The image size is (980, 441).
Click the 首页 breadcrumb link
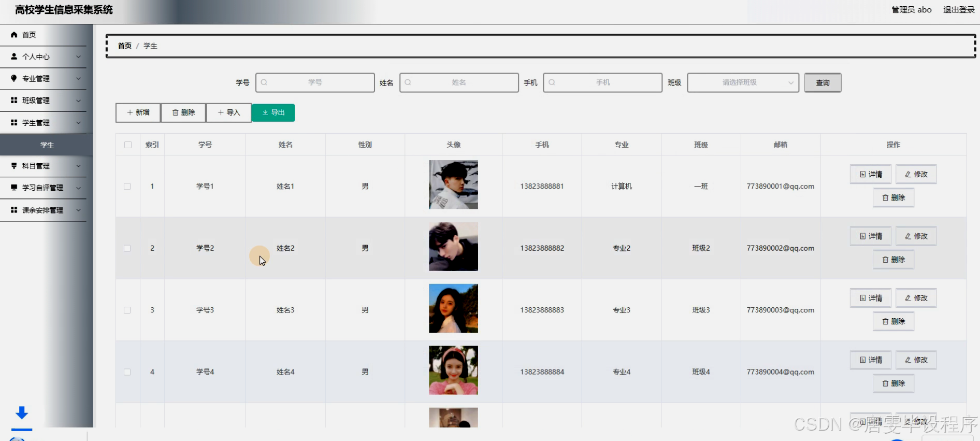point(124,46)
